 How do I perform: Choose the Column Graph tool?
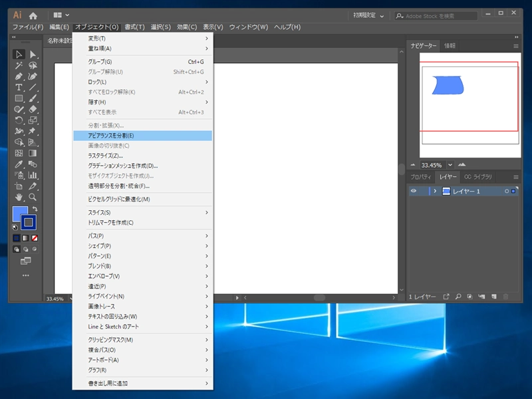(x=33, y=175)
